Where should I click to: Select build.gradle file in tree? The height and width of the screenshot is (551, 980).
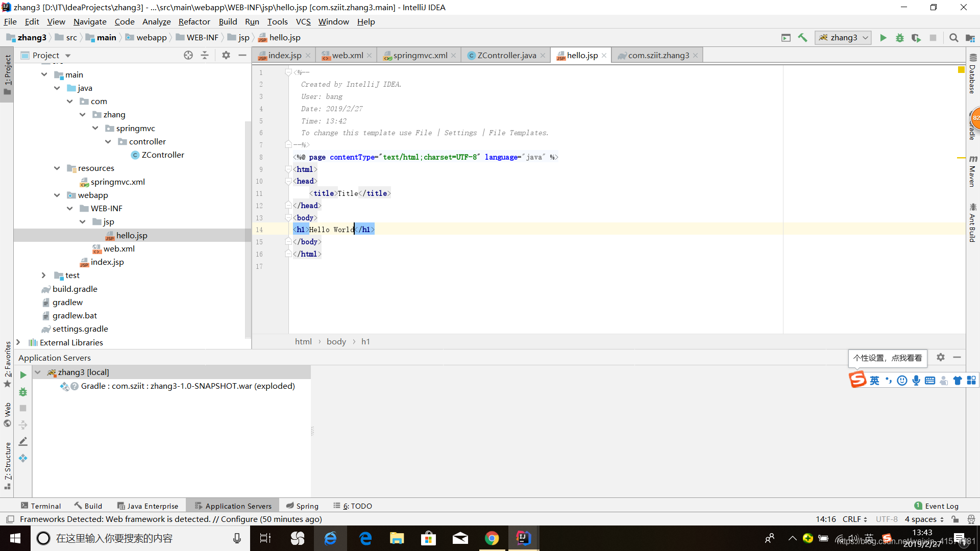click(69, 289)
